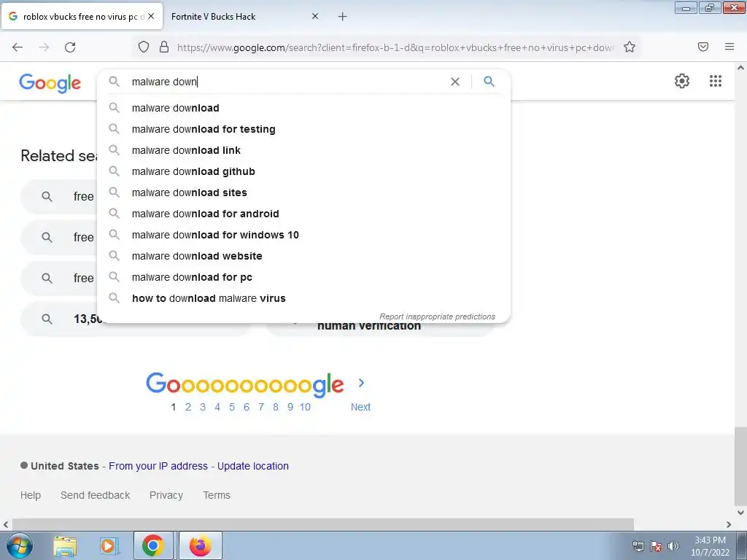Click in the Google search field
Image resolution: width=747 pixels, height=560 pixels.
pyautogui.click(x=286, y=82)
